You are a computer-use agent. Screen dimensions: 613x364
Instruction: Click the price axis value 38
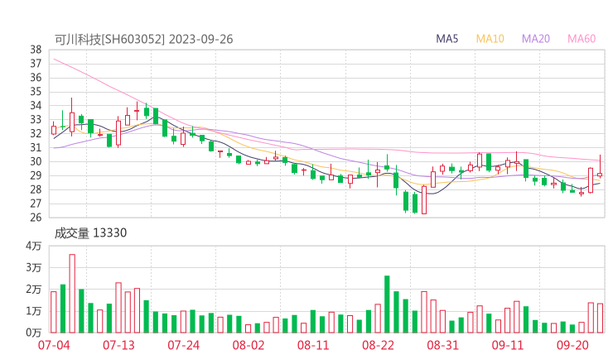[x=36, y=50]
